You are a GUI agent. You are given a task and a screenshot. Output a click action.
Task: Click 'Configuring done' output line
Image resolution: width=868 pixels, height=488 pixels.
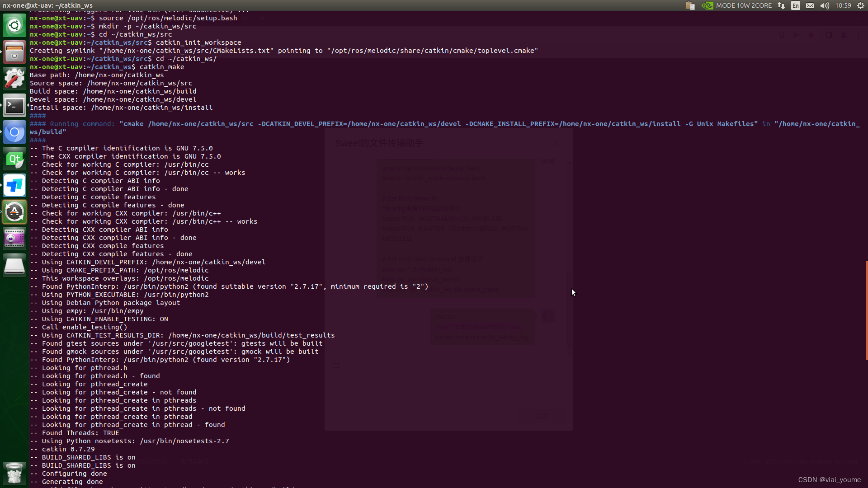tap(68, 474)
